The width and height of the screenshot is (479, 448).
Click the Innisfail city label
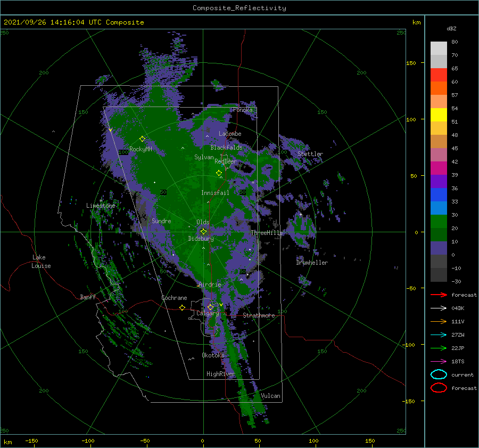(x=215, y=193)
